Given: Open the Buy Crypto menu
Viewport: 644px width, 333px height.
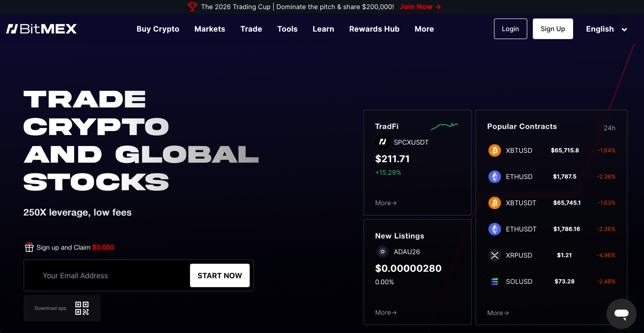Looking at the screenshot, I should click(x=158, y=29).
